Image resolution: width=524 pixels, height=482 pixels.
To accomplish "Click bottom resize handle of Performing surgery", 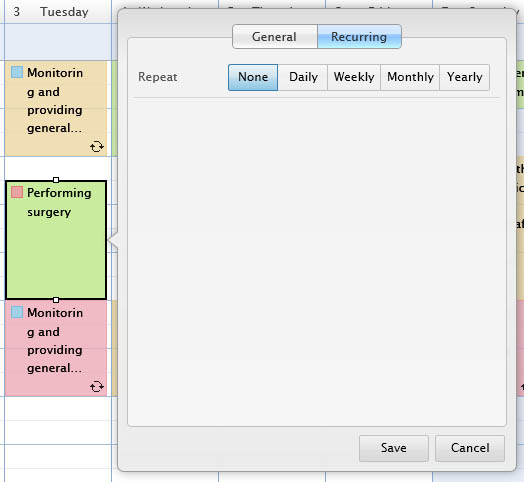I will [x=56, y=300].
